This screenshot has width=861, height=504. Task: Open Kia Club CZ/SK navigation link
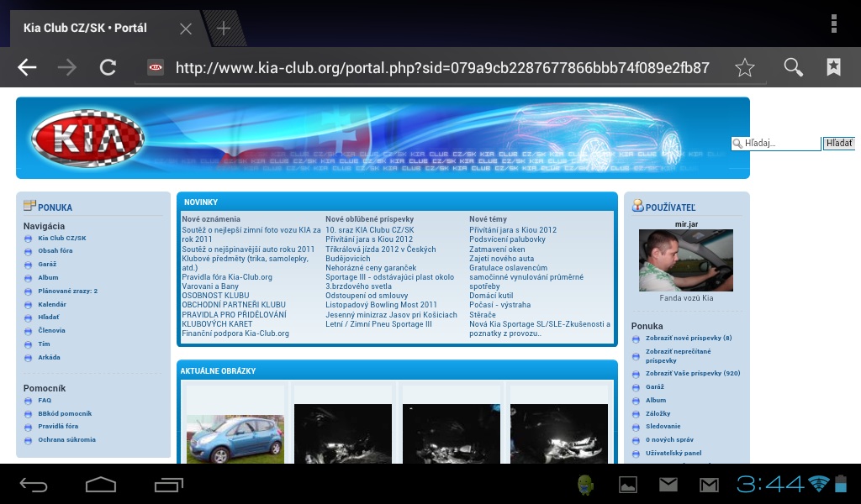62,238
